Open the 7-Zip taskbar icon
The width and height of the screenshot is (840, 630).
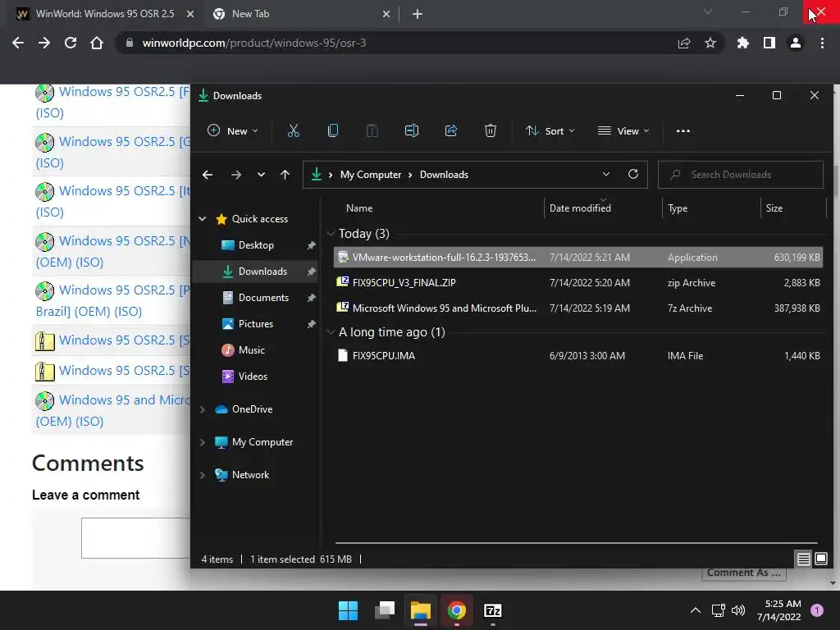[492, 610]
